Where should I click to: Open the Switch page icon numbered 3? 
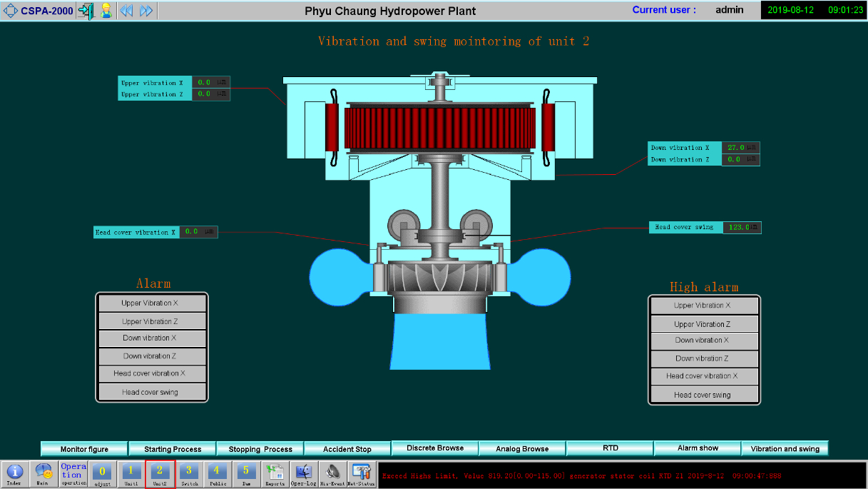pos(189,474)
